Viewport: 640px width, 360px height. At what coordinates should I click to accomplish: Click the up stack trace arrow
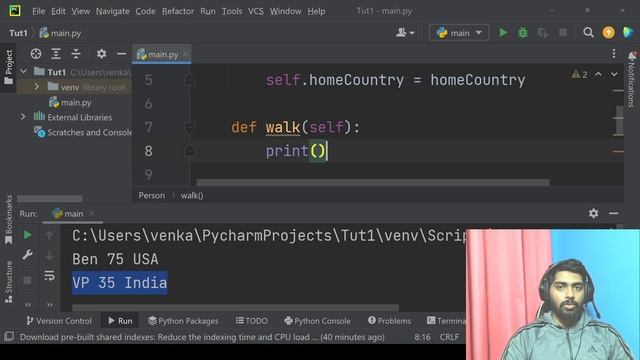tap(49, 236)
